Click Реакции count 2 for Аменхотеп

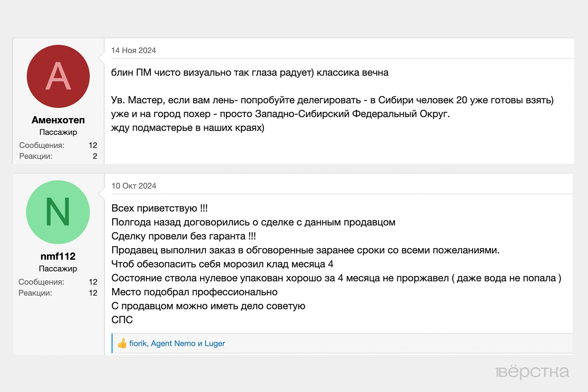pos(95,156)
